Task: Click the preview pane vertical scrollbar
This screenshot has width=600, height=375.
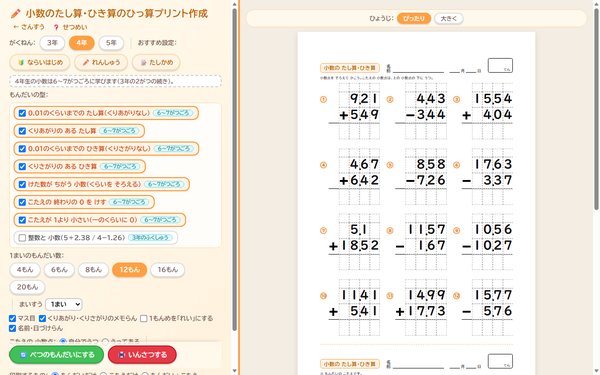Action: (x=597, y=109)
